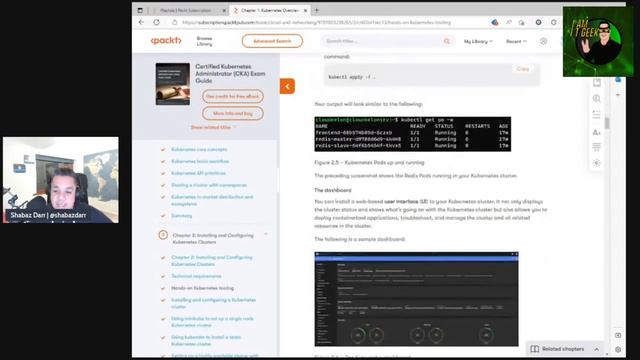Click the search magnifier in the title search box
Image resolution: width=640 pixels, height=360 pixels.
[x=447, y=41]
